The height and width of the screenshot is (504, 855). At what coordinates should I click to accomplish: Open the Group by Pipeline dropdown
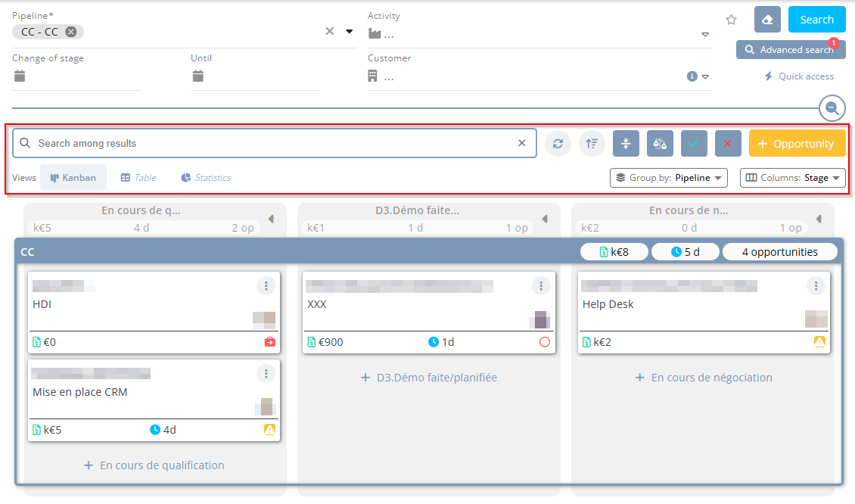click(x=668, y=178)
